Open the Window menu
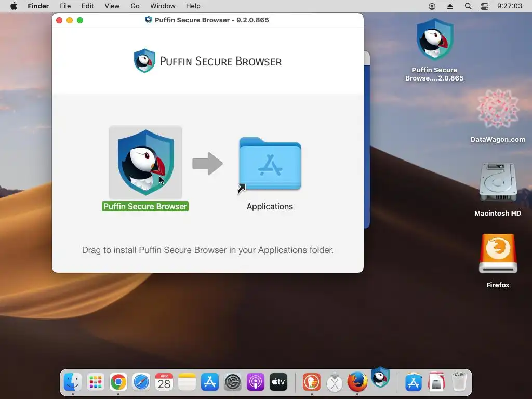Screen dimensions: 532x399 (163, 6)
